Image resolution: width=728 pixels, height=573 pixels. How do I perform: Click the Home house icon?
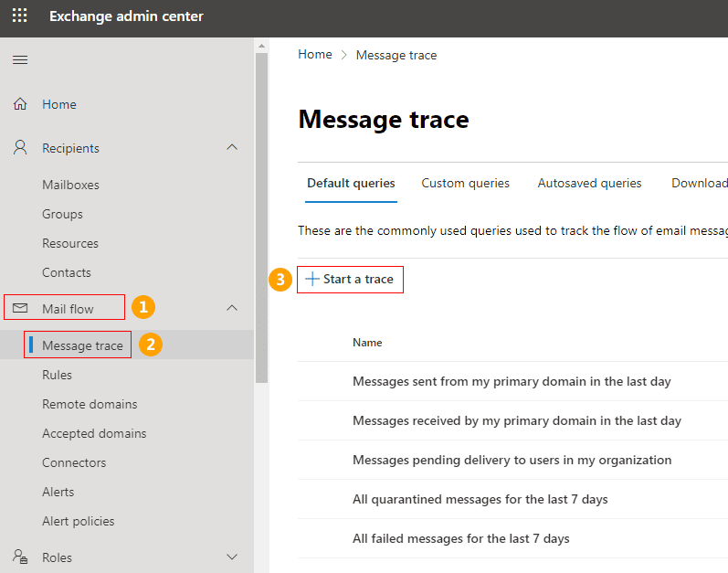tap(19, 104)
